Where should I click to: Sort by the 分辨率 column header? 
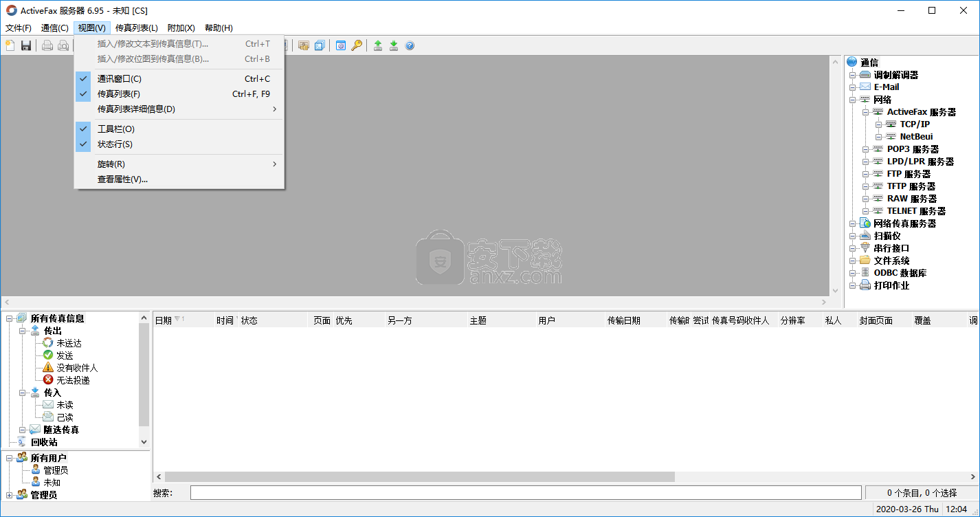point(800,320)
